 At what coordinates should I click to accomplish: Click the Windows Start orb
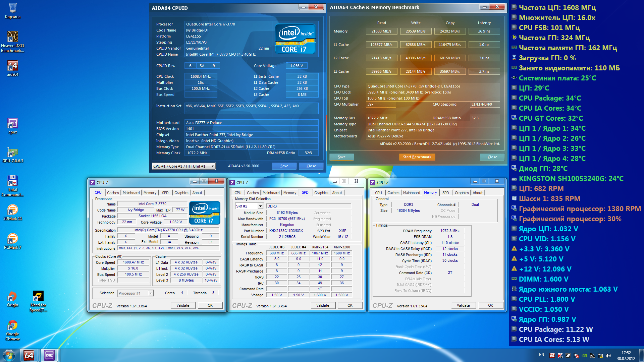9,355
